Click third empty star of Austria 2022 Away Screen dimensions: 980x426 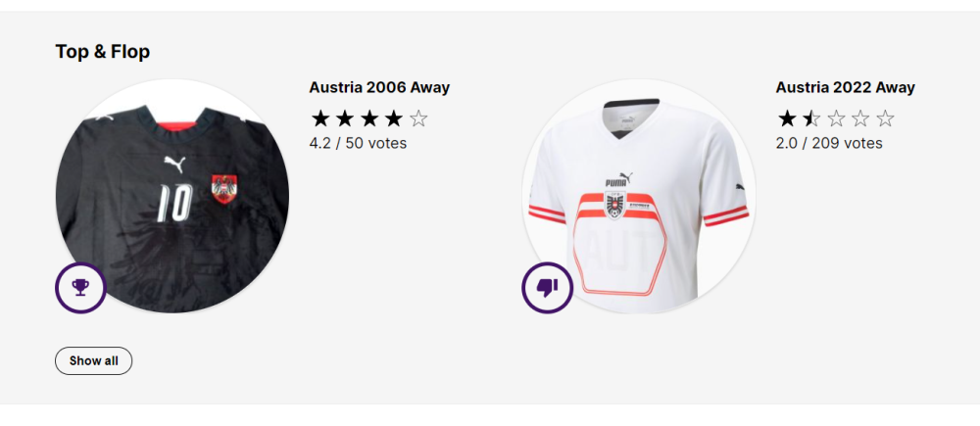[836, 119]
